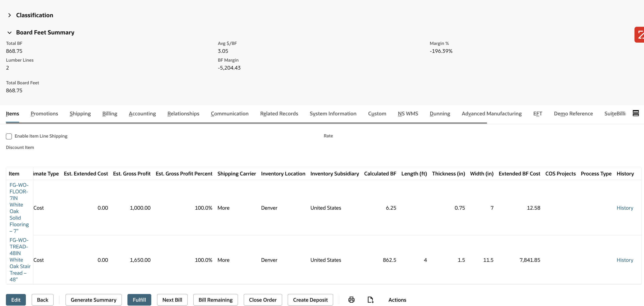The height and width of the screenshot is (306, 644).
Task: Switch to the Shipping tab
Action: [x=80, y=113]
